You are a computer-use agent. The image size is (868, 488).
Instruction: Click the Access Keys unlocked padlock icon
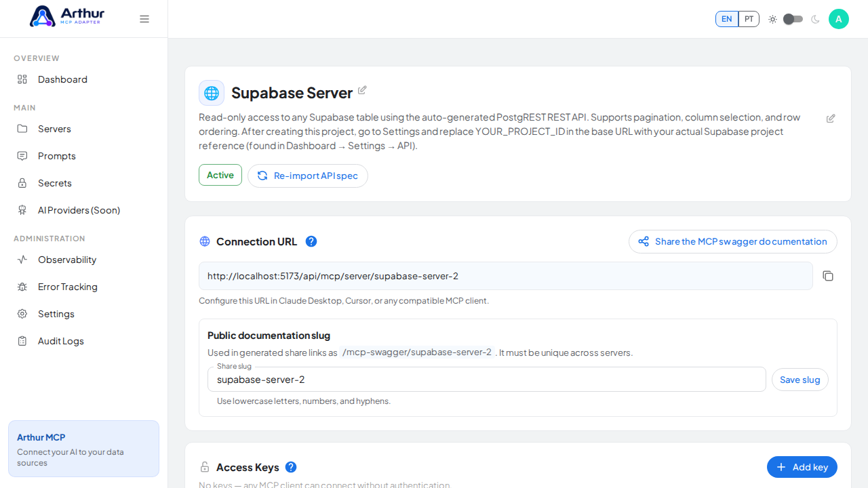click(205, 467)
